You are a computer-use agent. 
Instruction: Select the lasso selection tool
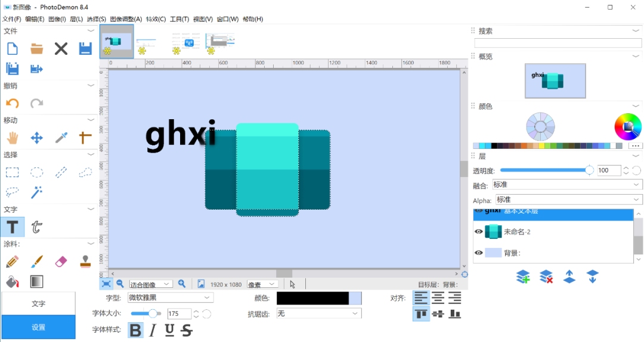pyautogui.click(x=13, y=192)
